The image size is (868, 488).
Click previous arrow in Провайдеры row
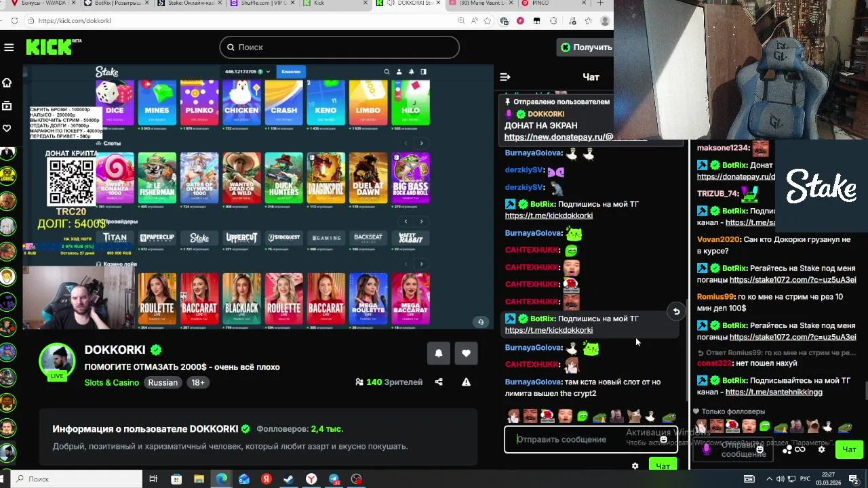pos(406,222)
